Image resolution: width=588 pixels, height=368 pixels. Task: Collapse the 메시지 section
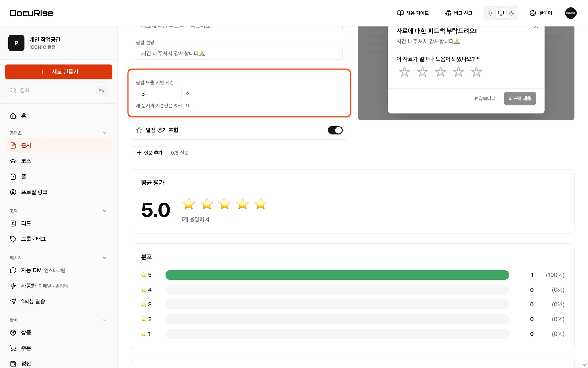[x=104, y=258]
